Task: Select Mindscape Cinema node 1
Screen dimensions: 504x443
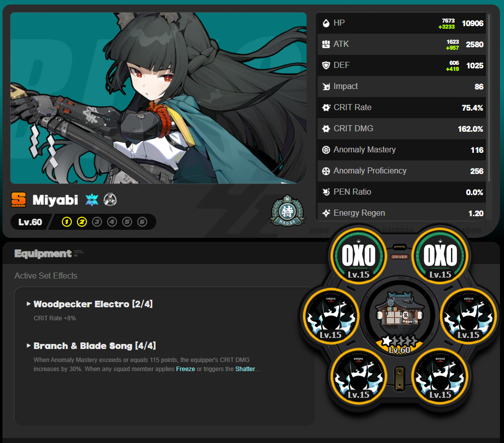Action: point(67,222)
